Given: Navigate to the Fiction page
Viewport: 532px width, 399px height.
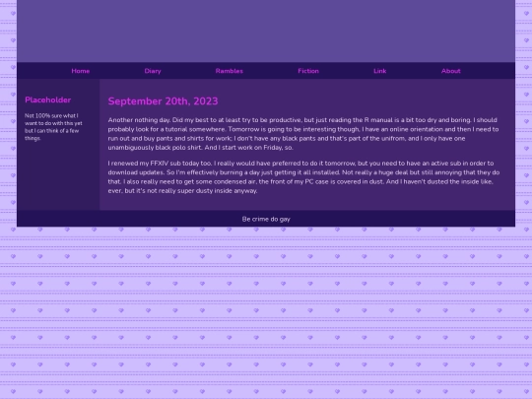Looking at the screenshot, I should click(308, 71).
